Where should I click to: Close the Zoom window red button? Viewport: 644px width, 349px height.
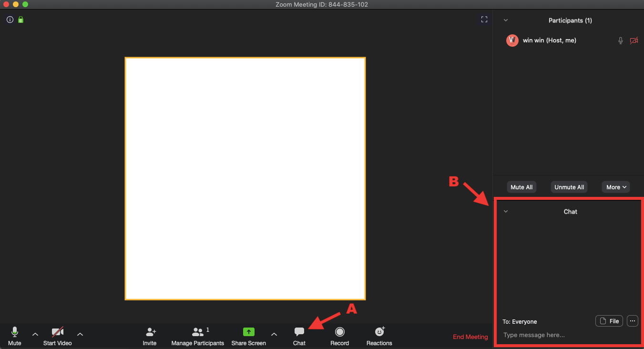[x=6, y=4]
